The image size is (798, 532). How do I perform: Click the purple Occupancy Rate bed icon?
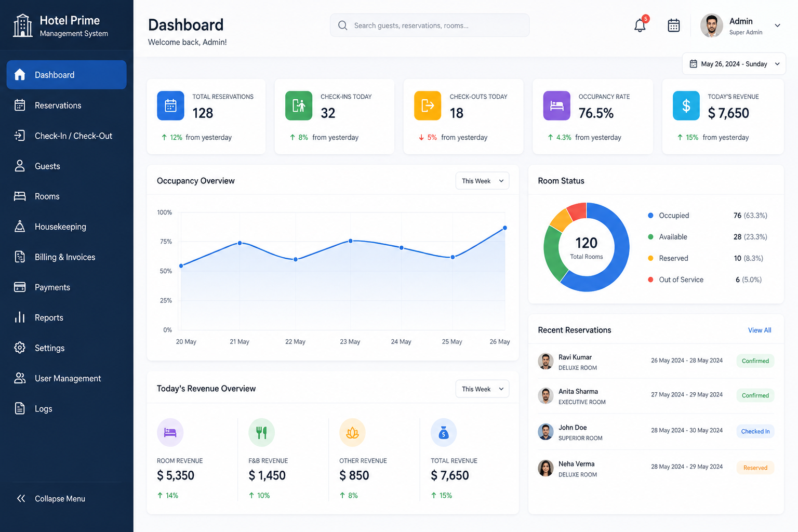[556, 105]
